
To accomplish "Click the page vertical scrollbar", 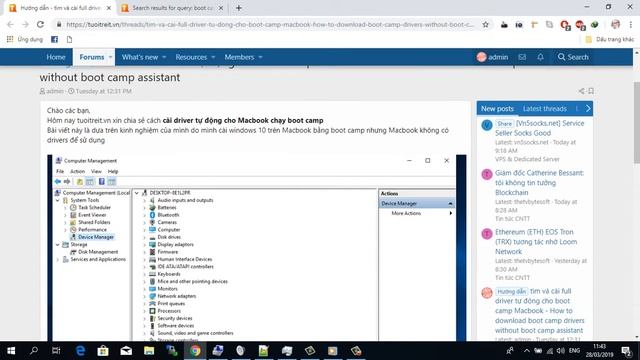I will tap(636, 122).
